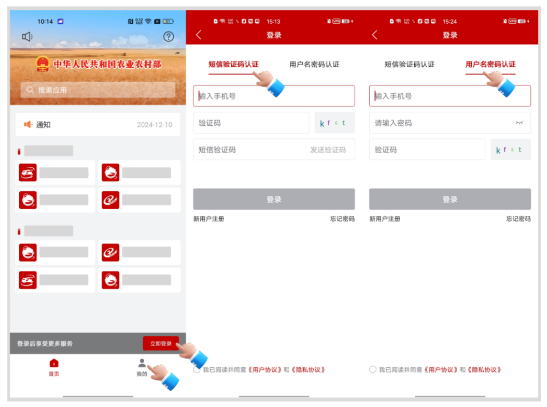Open 《隐私协议》 link on the 15:24 login screen

pos(484,370)
